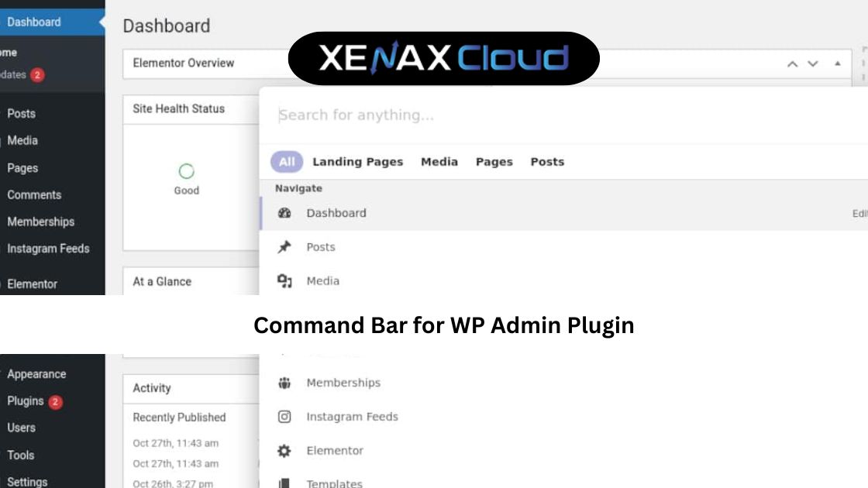Image resolution: width=868 pixels, height=488 pixels.
Task: Choose Media in Navigate results
Action: (x=563, y=281)
